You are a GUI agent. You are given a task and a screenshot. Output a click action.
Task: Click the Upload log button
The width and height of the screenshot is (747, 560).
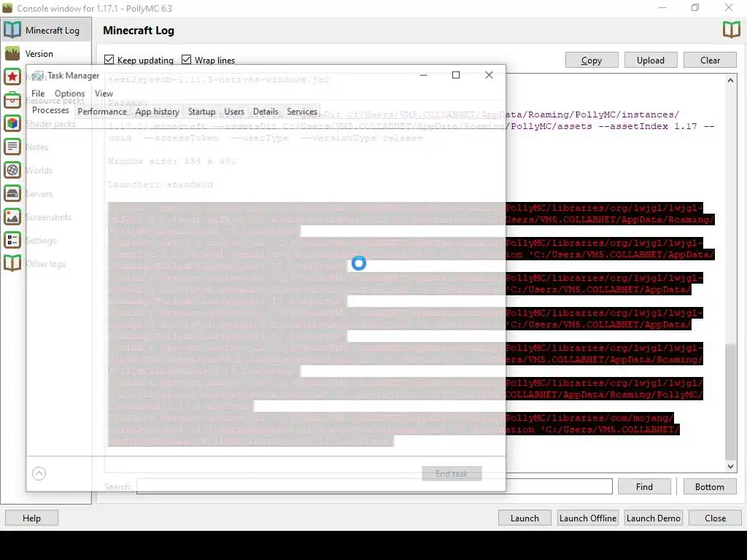coord(651,60)
